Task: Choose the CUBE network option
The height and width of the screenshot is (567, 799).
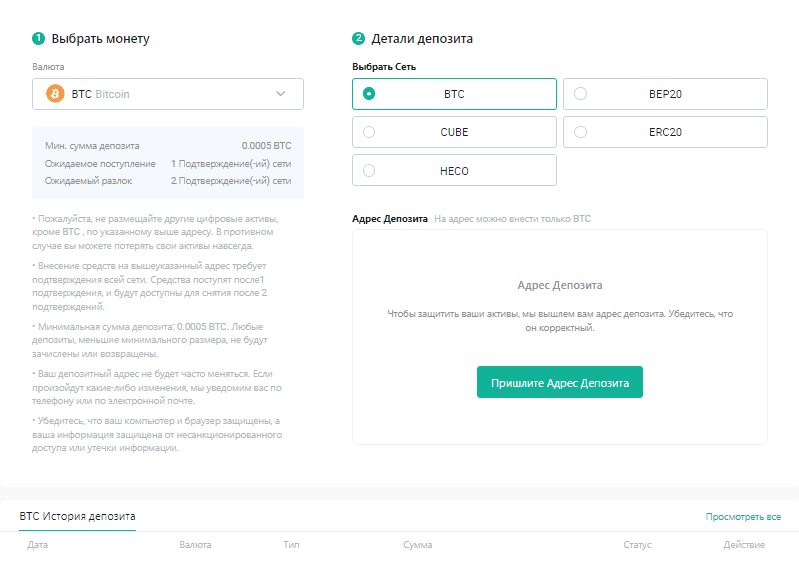Action: click(x=454, y=132)
